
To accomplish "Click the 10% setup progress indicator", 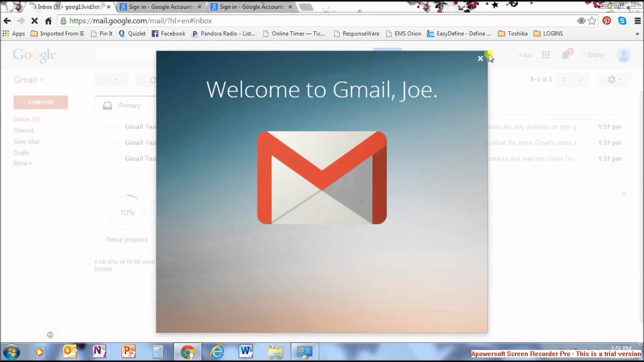I will (x=127, y=213).
